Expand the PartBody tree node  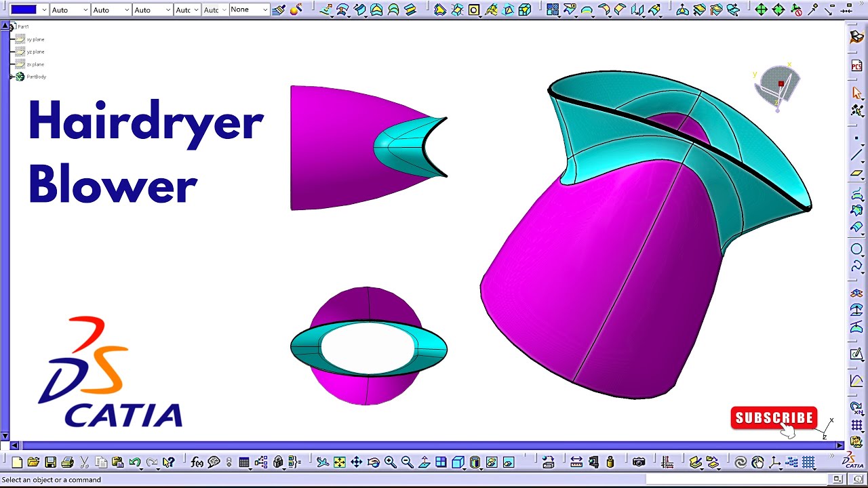pyautogui.click(x=12, y=77)
